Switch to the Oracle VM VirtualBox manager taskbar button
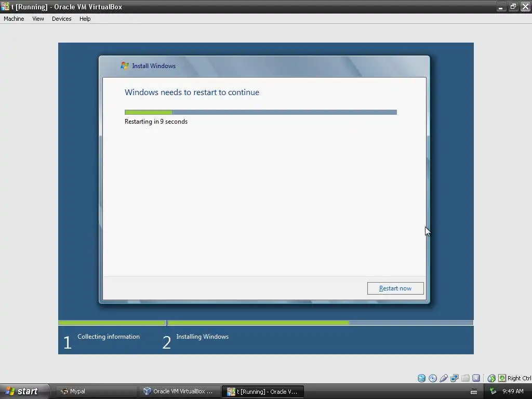 (179, 391)
